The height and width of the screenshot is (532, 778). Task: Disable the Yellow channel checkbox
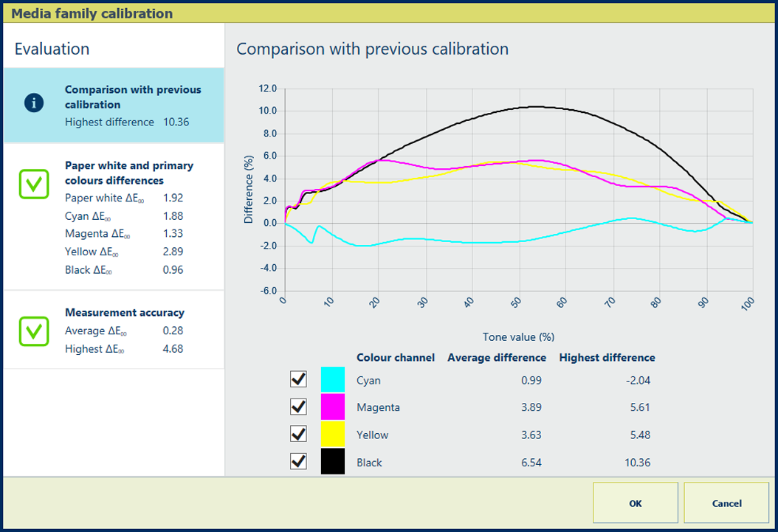(x=298, y=435)
